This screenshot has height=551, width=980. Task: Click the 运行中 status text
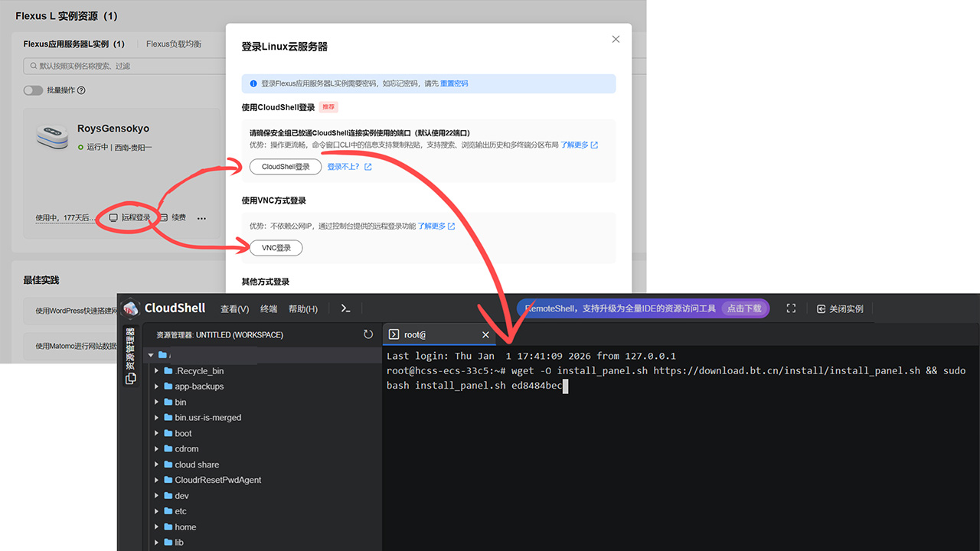point(97,147)
